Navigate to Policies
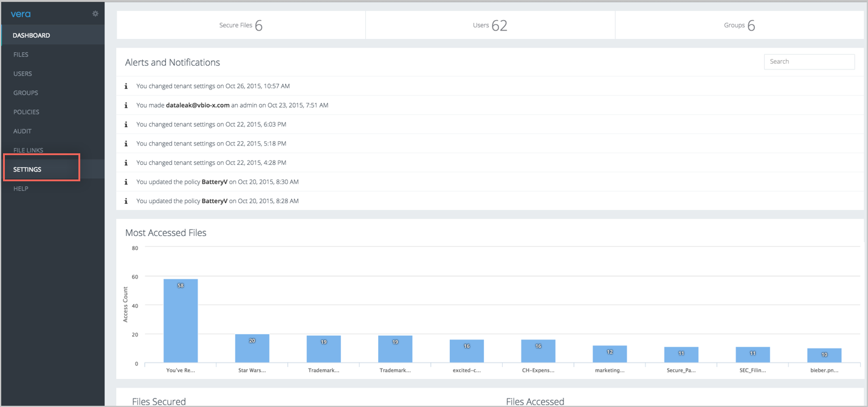Screen dimensions: 868x407 (x=26, y=112)
